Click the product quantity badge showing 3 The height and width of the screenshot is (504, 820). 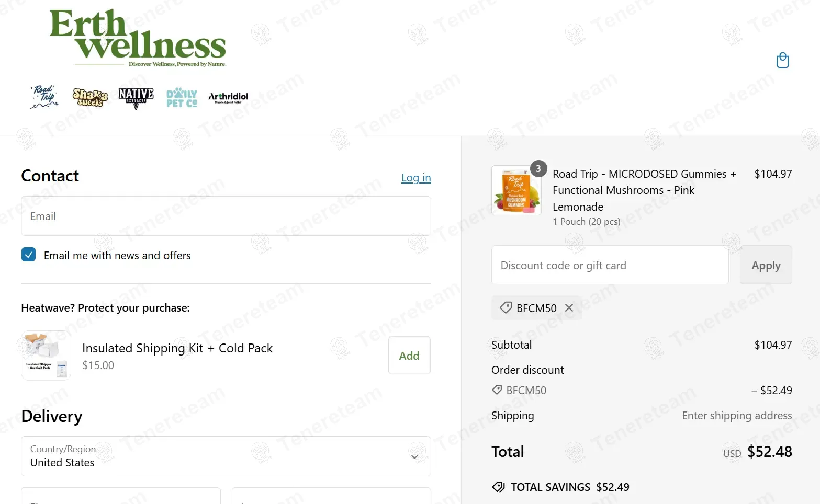tap(538, 169)
